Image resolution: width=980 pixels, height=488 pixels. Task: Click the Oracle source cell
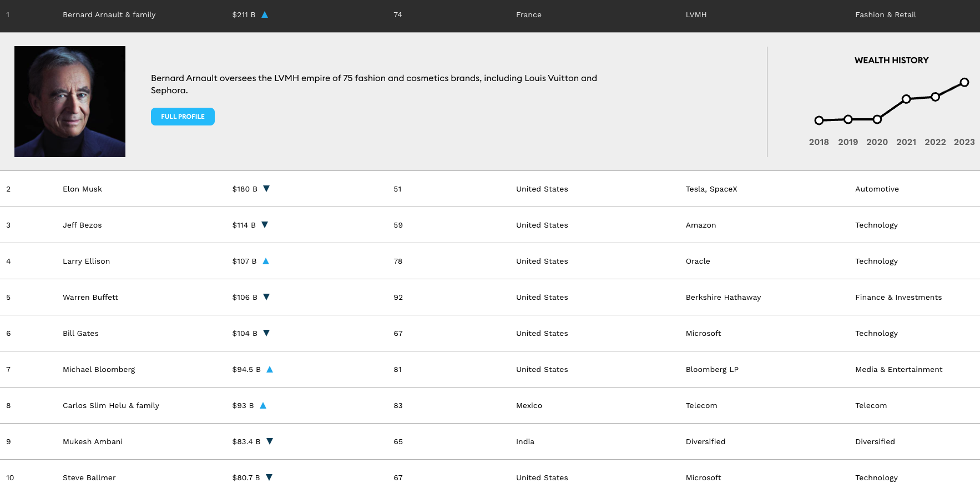[698, 261]
